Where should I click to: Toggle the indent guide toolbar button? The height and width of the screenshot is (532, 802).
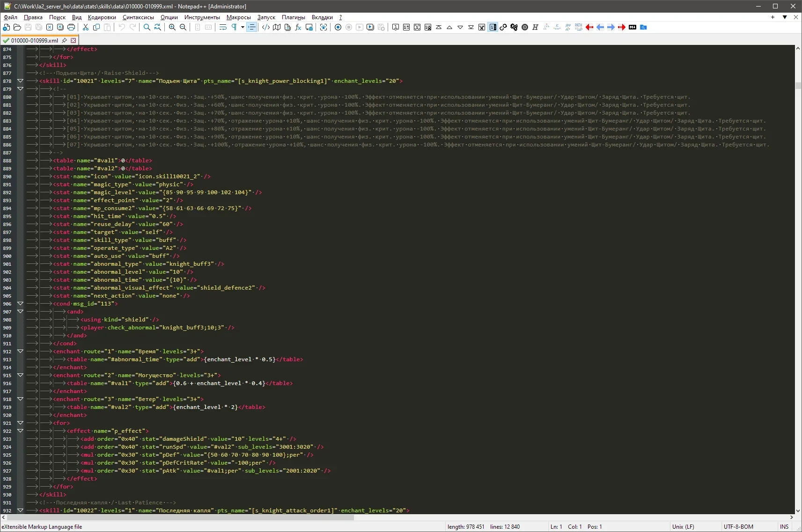(252, 27)
